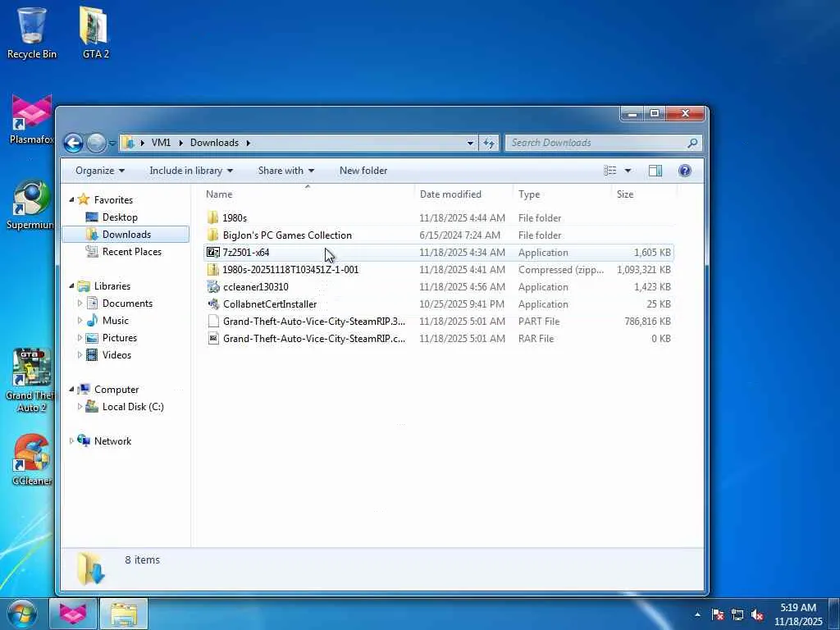Viewport: 840px width, 630px height.
Task: Sort by the Name column header
Action: coord(308,194)
